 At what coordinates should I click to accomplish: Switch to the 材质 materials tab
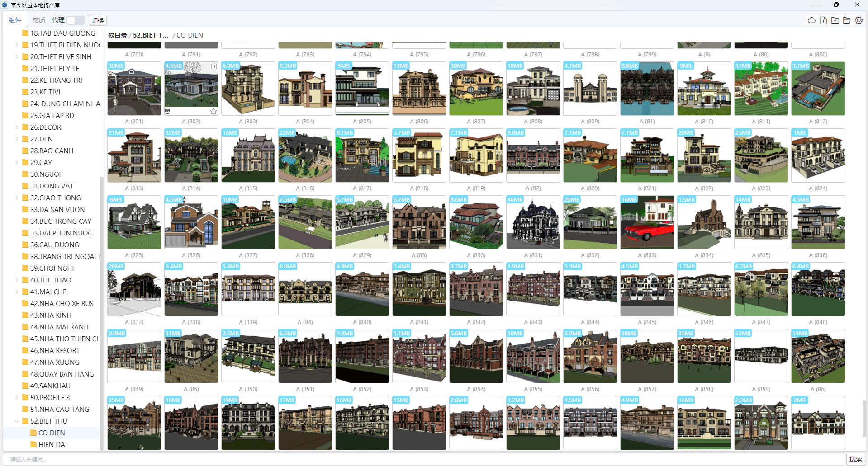(39, 20)
